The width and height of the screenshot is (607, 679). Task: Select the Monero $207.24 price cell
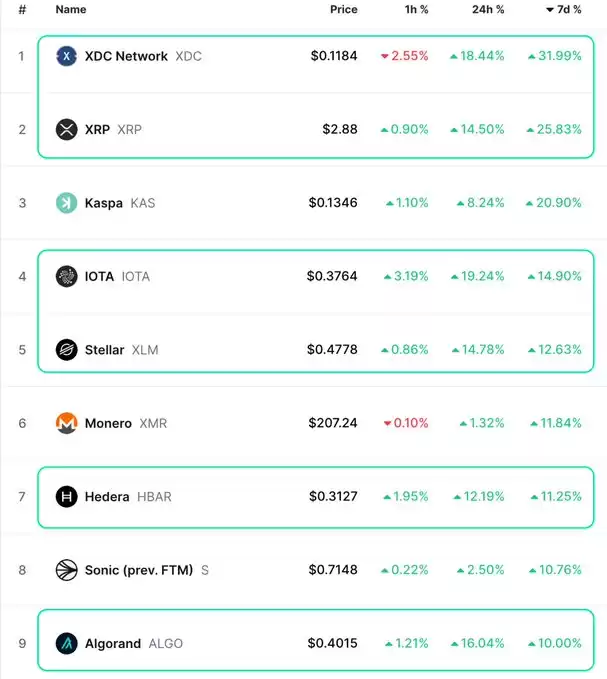(333, 423)
